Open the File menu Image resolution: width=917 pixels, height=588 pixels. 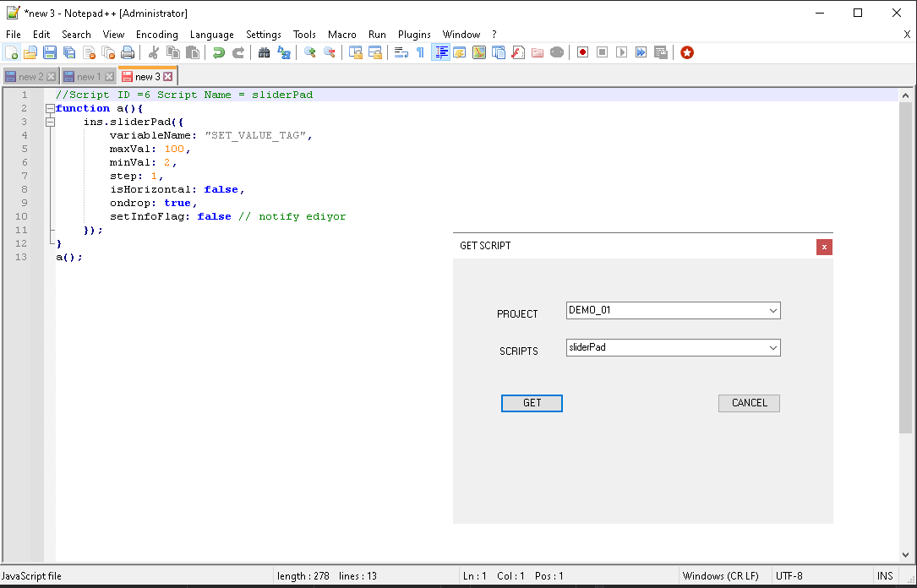point(13,35)
